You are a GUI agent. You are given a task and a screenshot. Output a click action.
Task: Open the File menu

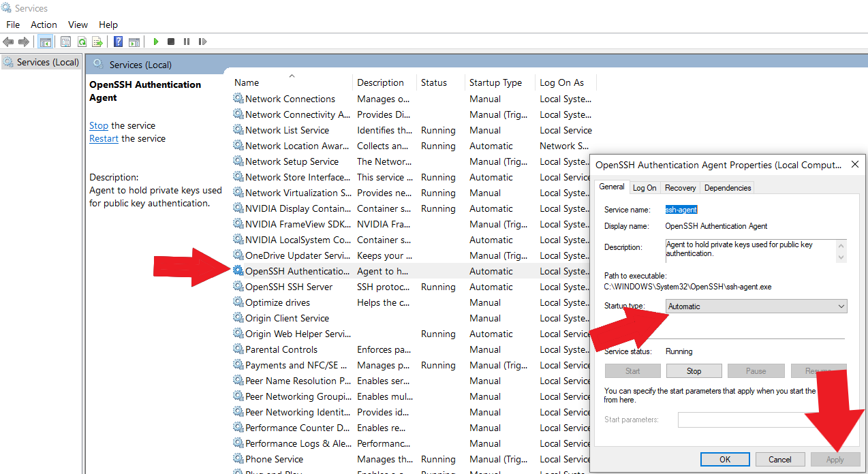(x=13, y=25)
